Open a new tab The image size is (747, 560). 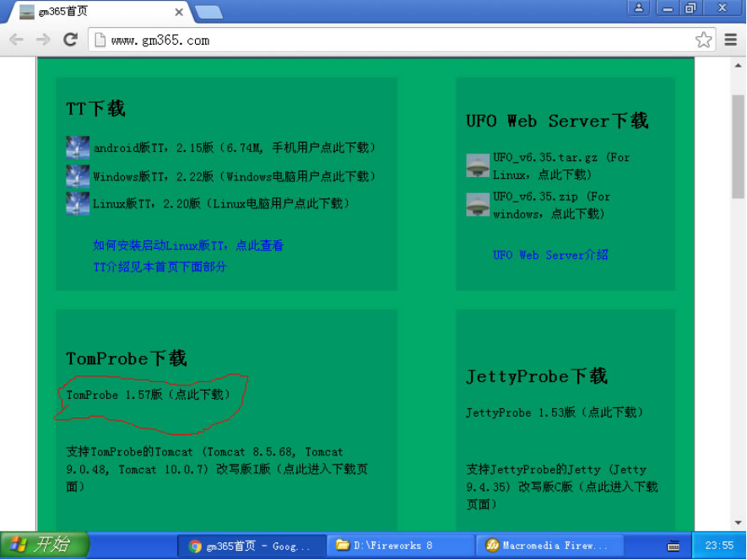click(x=208, y=13)
